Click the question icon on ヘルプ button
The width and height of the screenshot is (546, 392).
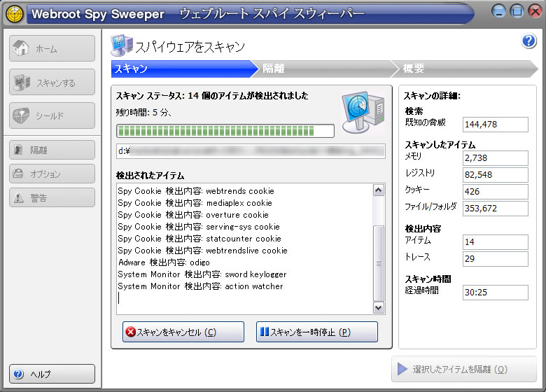tap(18, 374)
